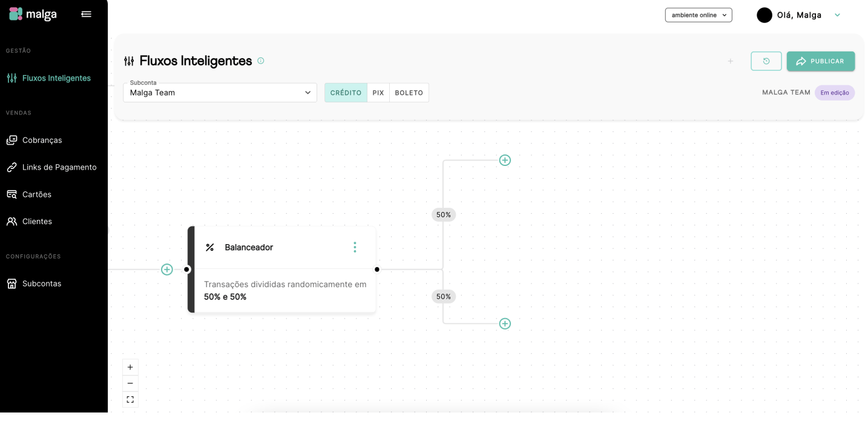The image size is (868, 424).
Task: Open the Subconta Malga Team dropdown
Action: click(x=220, y=93)
